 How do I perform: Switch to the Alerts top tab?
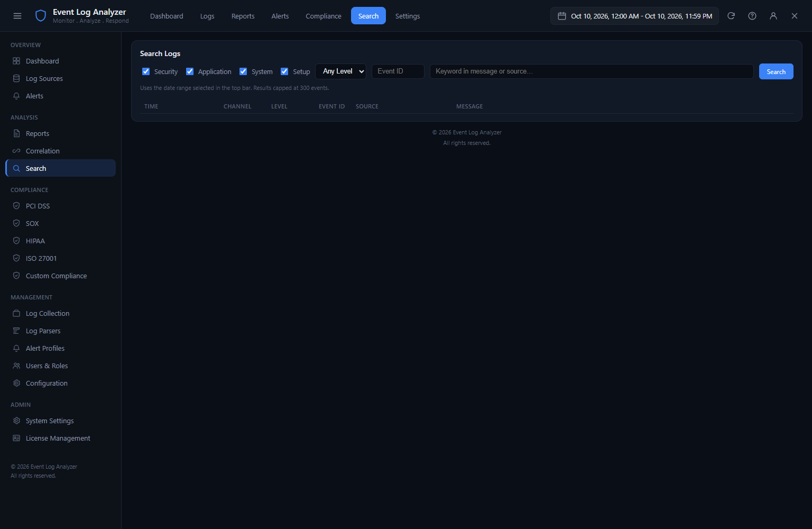pyautogui.click(x=280, y=16)
